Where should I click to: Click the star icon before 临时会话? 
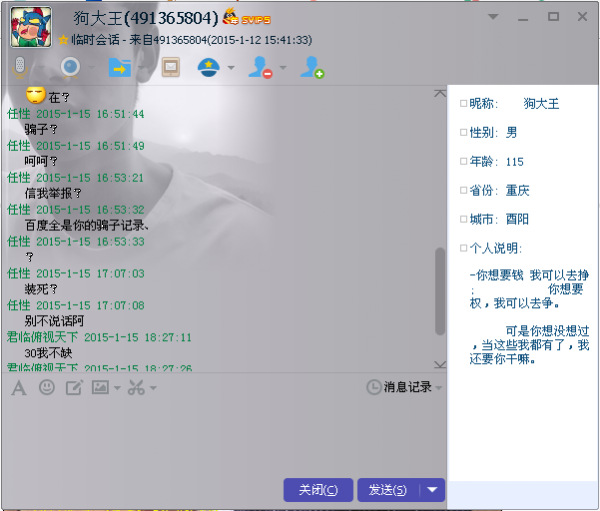(64, 40)
